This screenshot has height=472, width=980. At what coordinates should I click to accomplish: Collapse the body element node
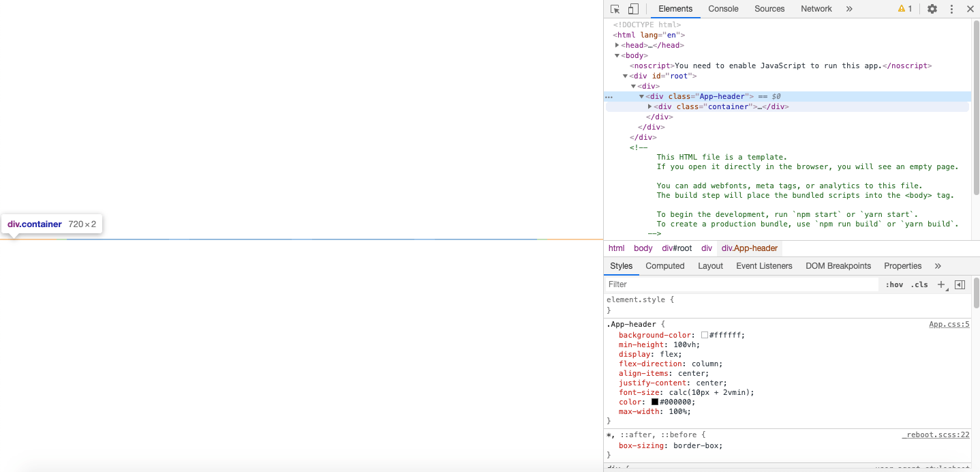pos(617,55)
